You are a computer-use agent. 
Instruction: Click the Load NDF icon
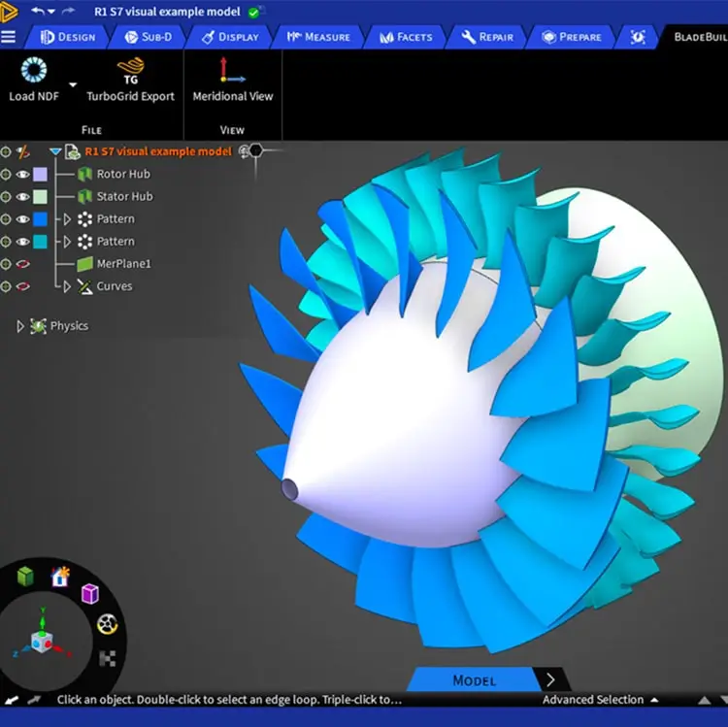[x=34, y=72]
